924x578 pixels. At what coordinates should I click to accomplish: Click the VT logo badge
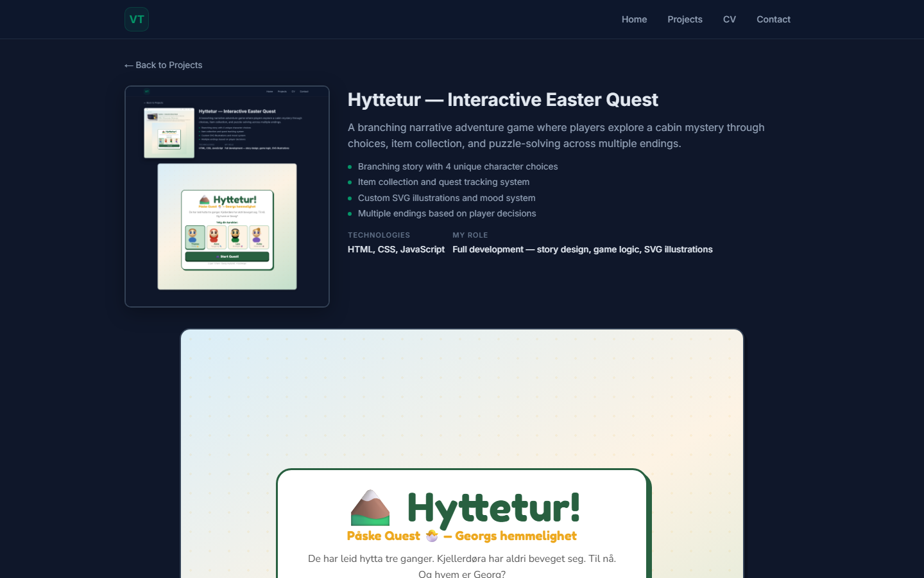tap(137, 19)
